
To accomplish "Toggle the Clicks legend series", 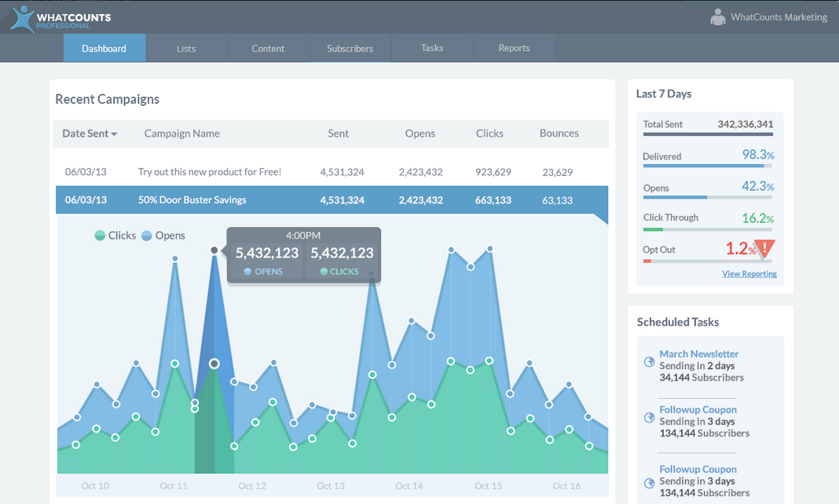I will point(115,236).
